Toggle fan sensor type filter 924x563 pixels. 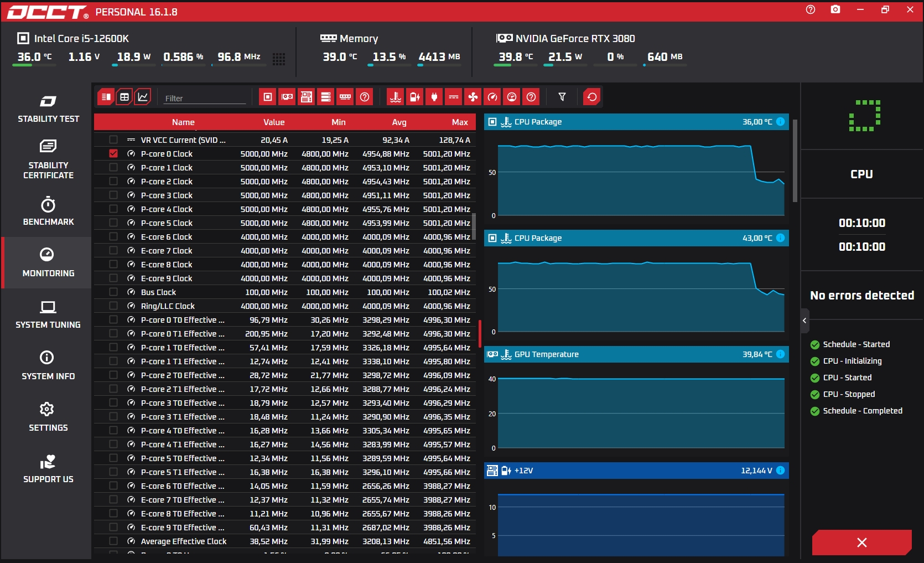(473, 97)
